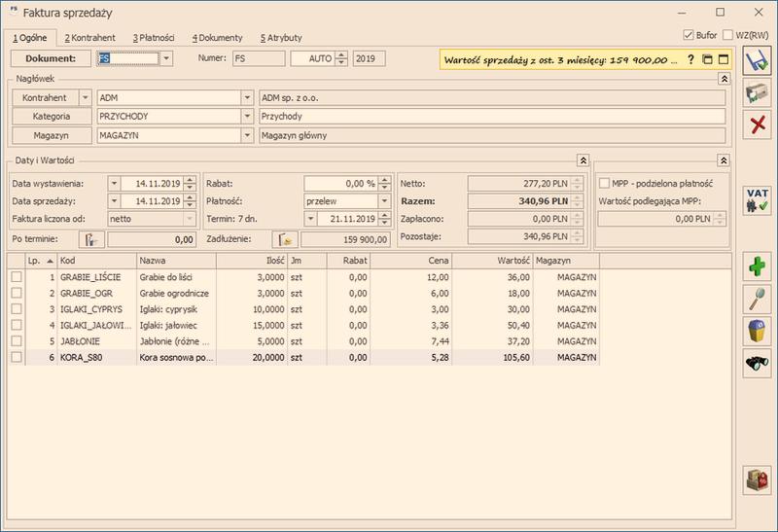Check the row checkbox for KORA_S80

[17, 357]
